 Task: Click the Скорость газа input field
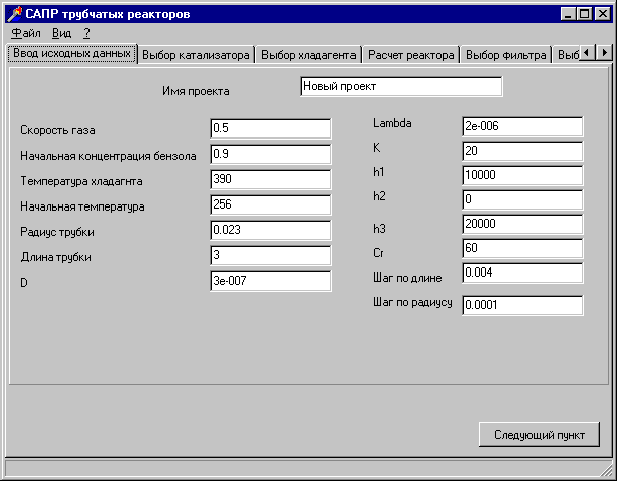271,128
